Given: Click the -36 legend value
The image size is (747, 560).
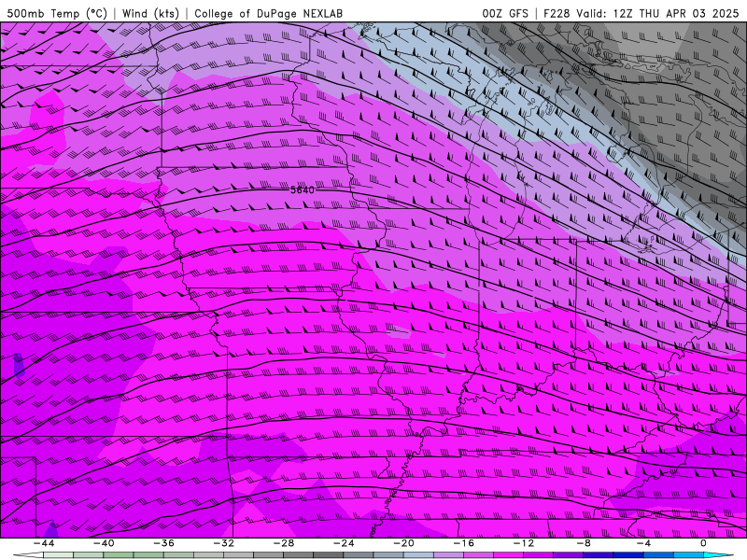Looking at the screenshot, I should (164, 543).
